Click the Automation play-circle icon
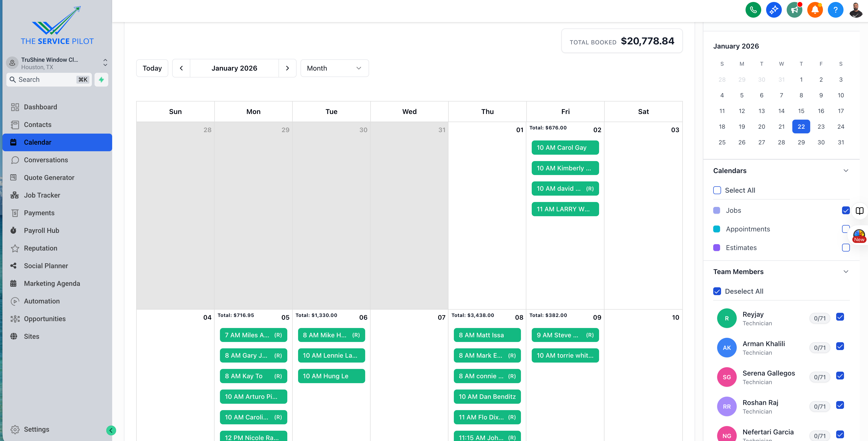 click(15, 302)
